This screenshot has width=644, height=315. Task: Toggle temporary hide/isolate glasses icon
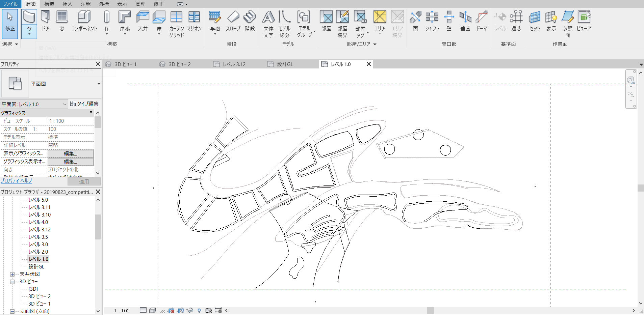pyautogui.click(x=190, y=310)
